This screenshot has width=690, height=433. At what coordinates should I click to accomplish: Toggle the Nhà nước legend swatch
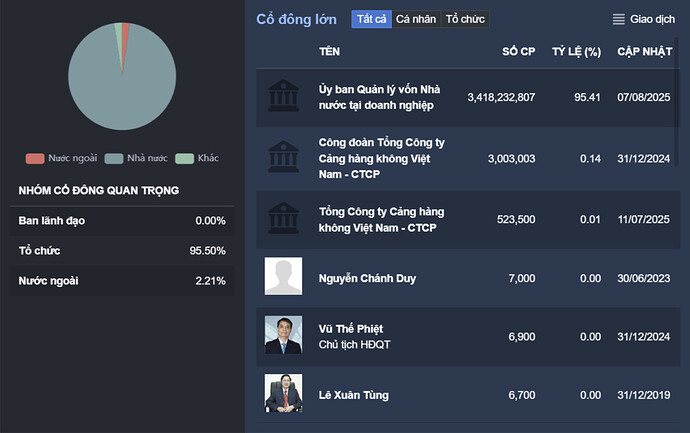coord(114,158)
